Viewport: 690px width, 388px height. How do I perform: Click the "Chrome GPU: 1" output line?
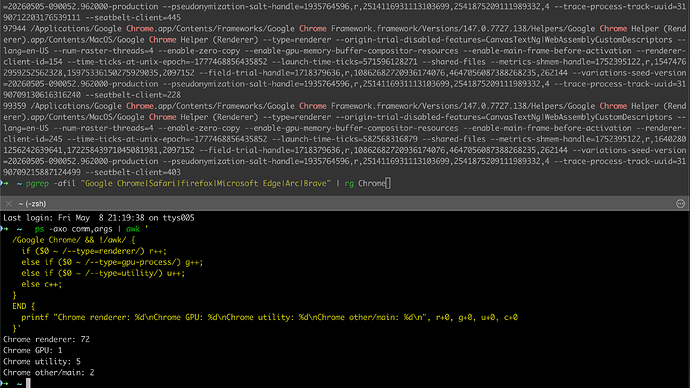[x=33, y=350]
